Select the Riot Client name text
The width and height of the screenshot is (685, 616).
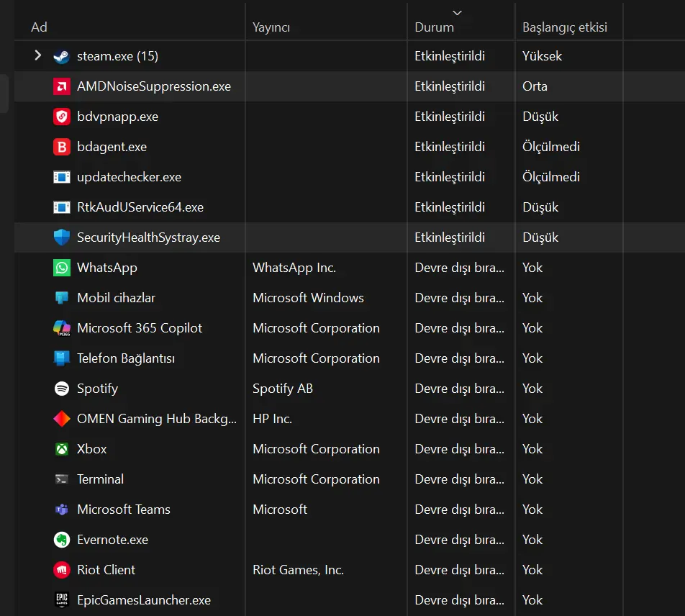click(x=106, y=570)
